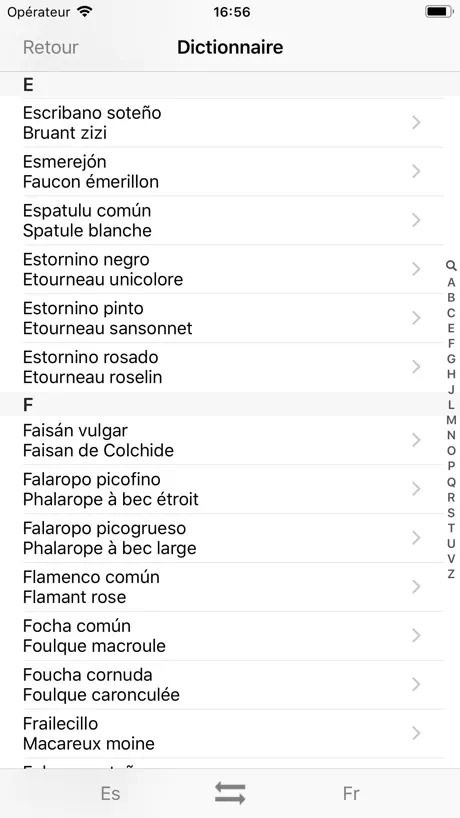Tap the language swap arrows icon
The width and height of the screenshot is (460, 818).
(x=230, y=793)
